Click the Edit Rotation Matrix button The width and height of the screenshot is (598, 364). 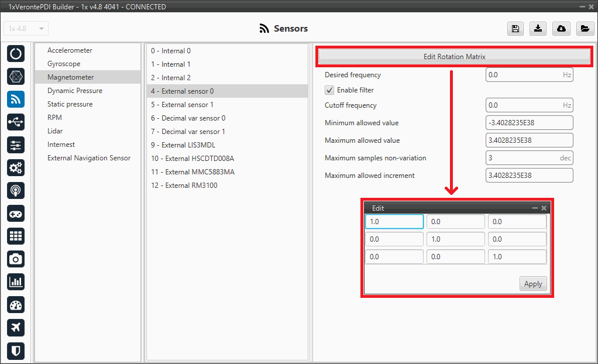pyautogui.click(x=454, y=57)
